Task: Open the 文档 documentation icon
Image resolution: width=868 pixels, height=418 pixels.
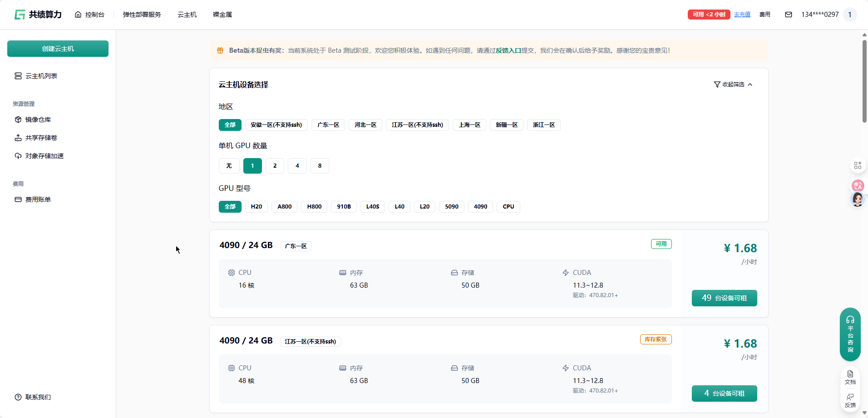Action: (850, 377)
